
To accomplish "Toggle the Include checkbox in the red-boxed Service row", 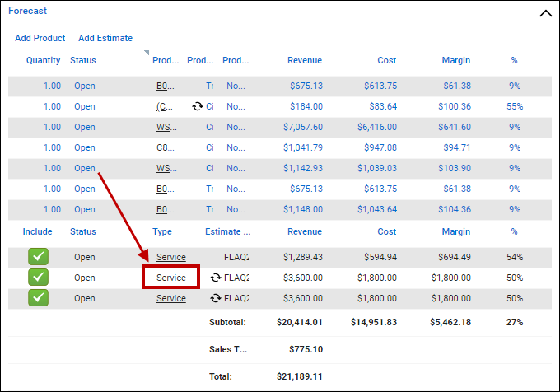I will click(38, 278).
